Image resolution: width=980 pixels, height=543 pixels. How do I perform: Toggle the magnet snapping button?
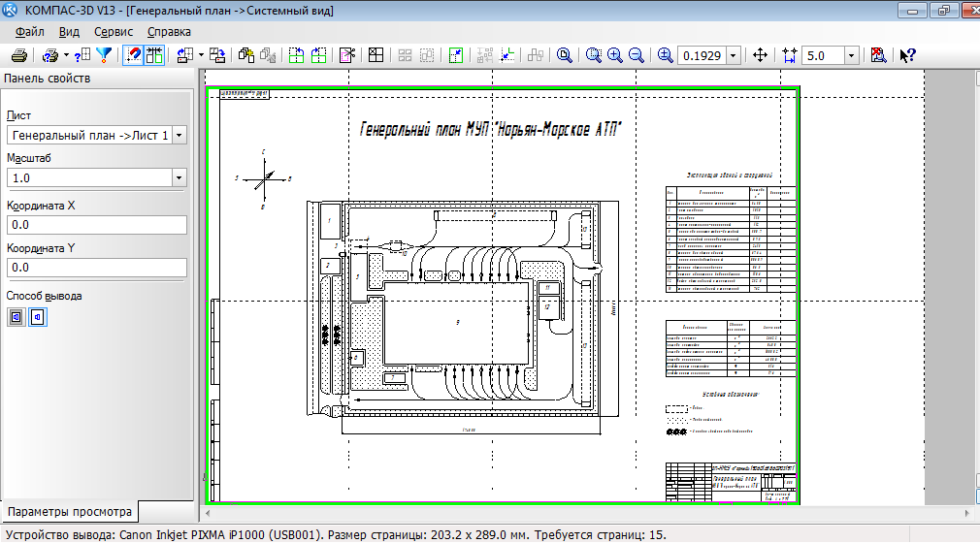point(133,55)
